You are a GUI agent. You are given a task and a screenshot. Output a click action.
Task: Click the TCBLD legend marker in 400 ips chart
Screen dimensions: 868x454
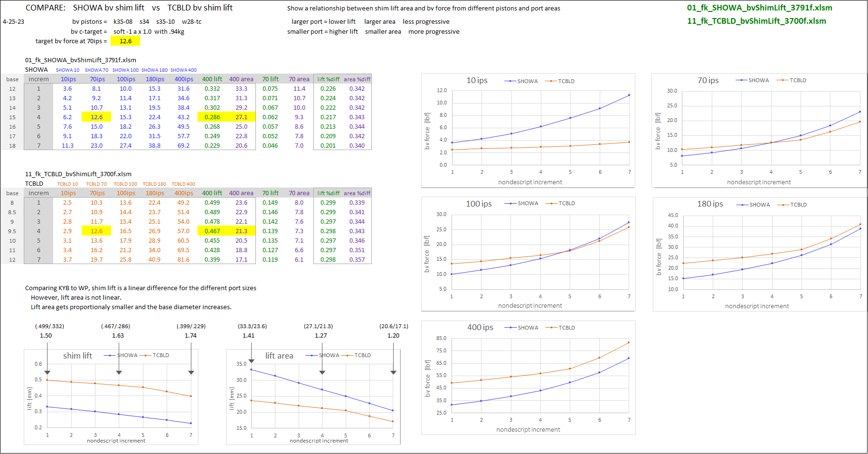(551, 328)
